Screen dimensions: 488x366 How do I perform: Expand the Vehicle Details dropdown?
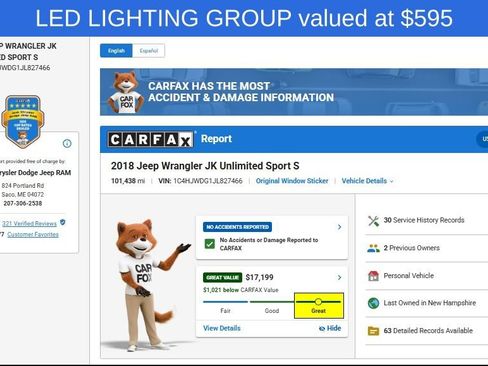pos(367,181)
